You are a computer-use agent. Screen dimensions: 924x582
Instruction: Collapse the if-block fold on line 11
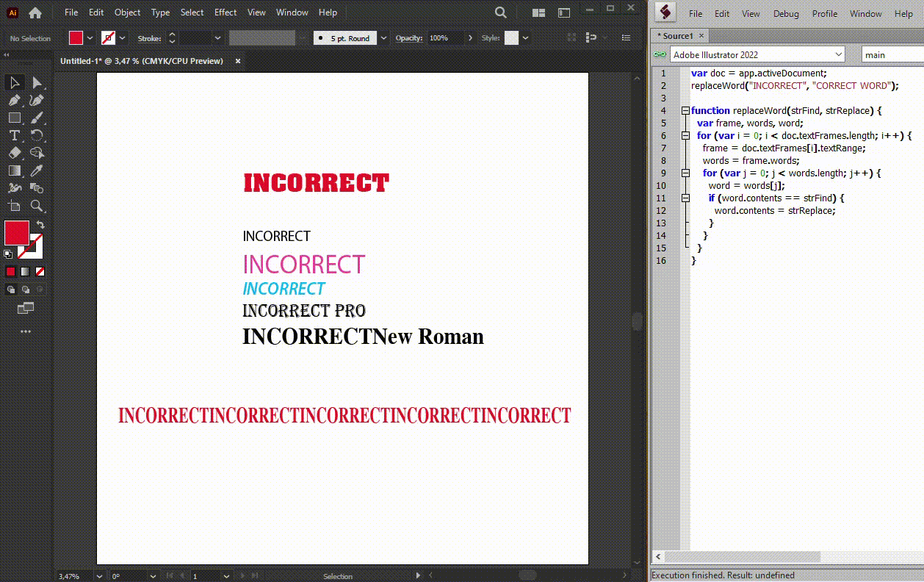click(x=685, y=198)
